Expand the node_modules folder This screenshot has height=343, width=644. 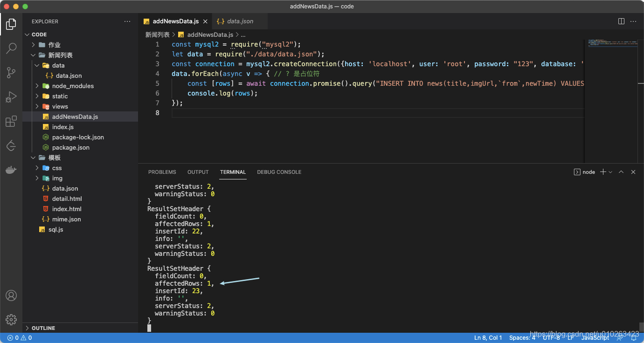pyautogui.click(x=37, y=86)
